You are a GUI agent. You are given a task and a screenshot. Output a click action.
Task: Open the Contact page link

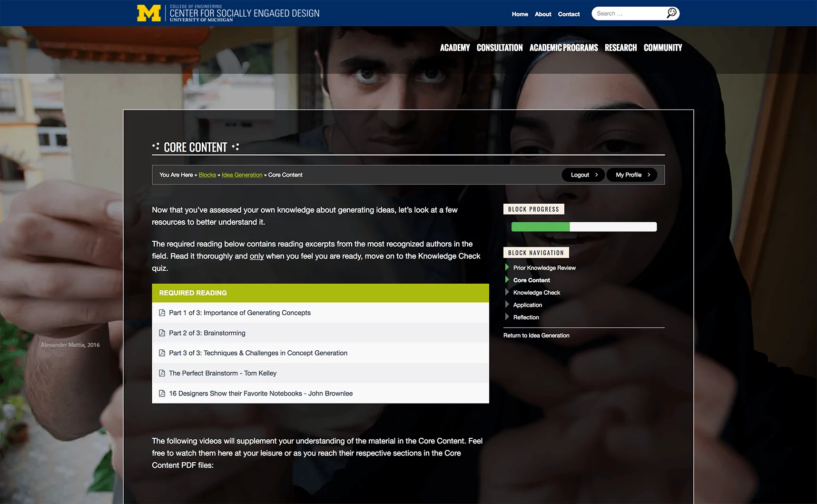569,14
